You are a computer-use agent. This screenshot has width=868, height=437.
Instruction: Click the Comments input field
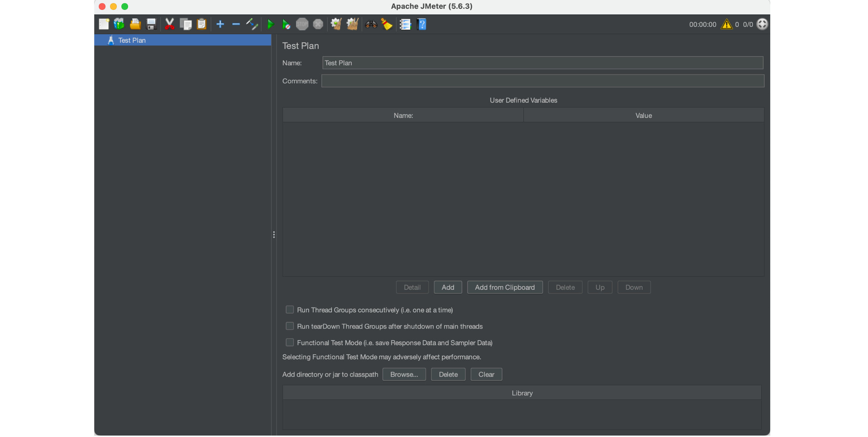click(x=543, y=81)
